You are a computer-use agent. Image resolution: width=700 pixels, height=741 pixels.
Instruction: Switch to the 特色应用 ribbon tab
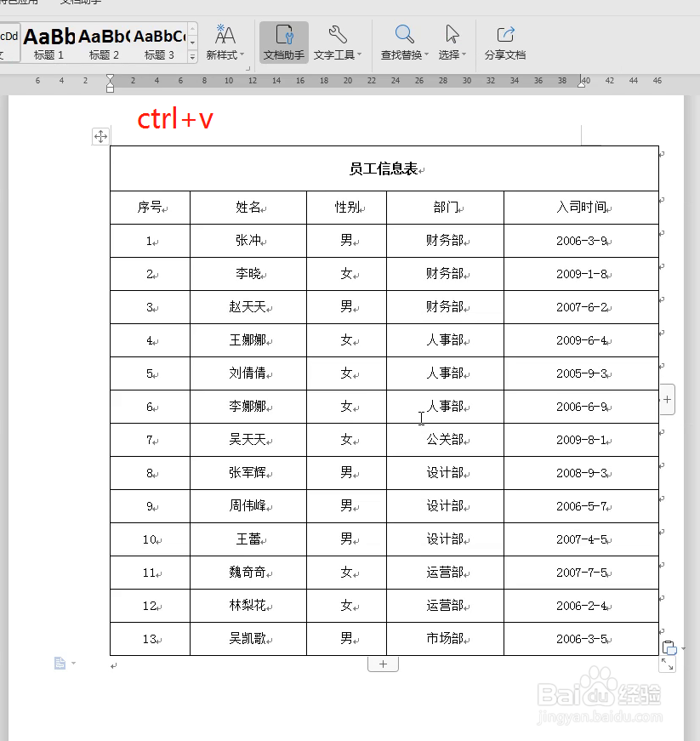(x=14, y=3)
